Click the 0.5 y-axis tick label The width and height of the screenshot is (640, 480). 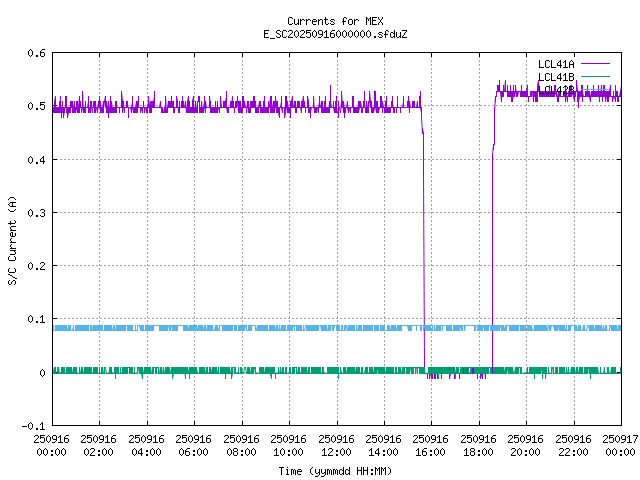click(35, 106)
